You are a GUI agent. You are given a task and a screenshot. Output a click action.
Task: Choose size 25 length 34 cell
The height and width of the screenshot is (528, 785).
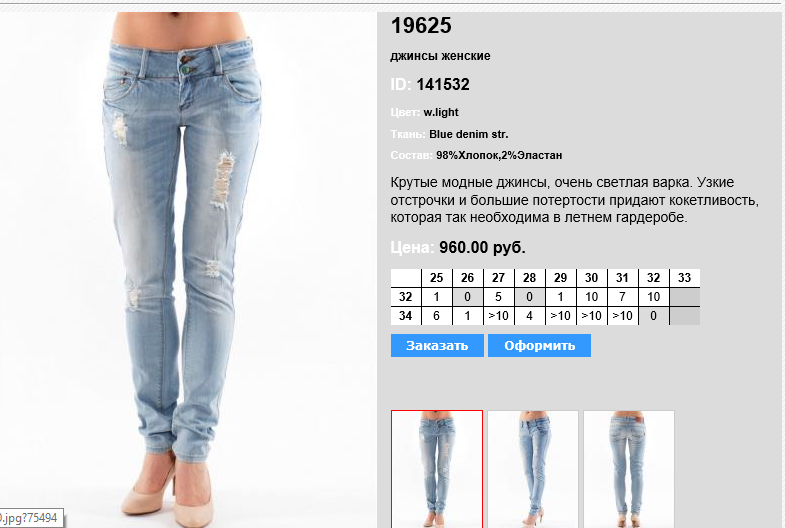tap(437, 316)
